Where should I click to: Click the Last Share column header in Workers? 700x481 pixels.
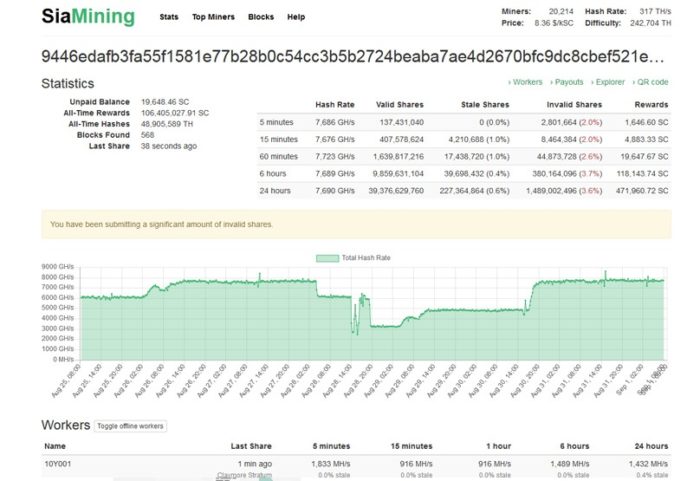click(x=251, y=446)
